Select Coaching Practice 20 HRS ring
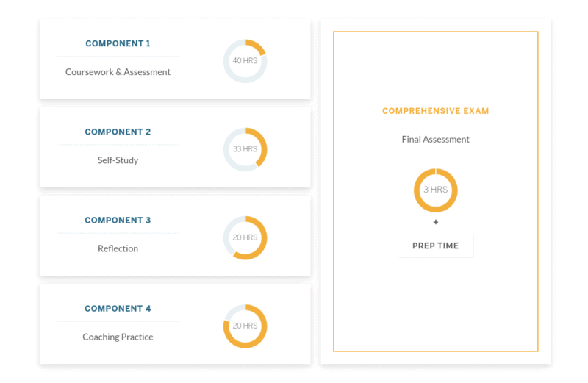 point(245,326)
